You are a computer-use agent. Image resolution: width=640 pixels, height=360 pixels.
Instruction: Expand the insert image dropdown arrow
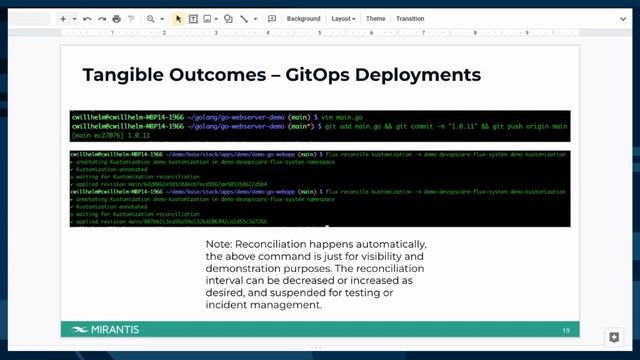[216, 19]
